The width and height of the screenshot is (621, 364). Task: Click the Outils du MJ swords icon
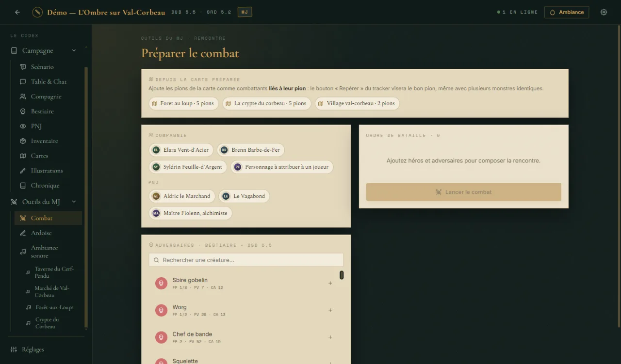tap(14, 202)
